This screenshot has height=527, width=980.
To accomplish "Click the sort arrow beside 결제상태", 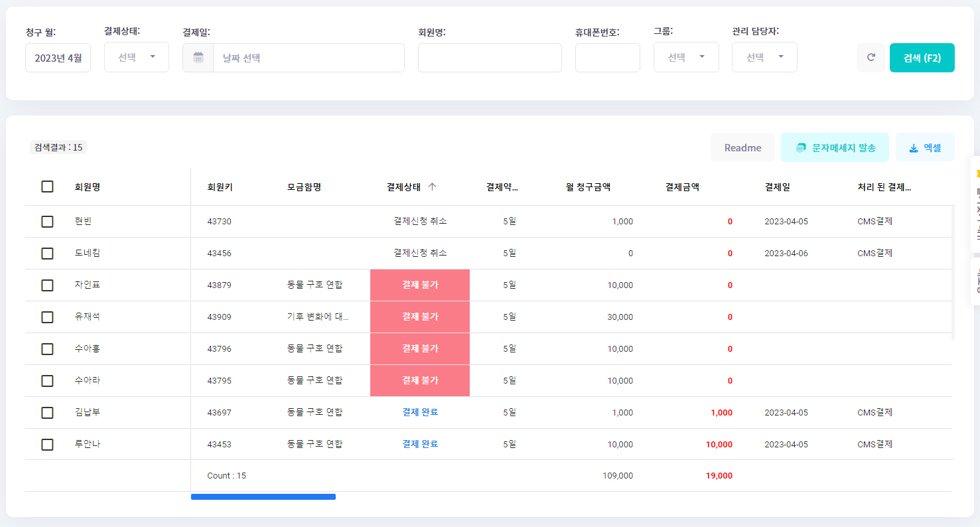I will (432, 187).
